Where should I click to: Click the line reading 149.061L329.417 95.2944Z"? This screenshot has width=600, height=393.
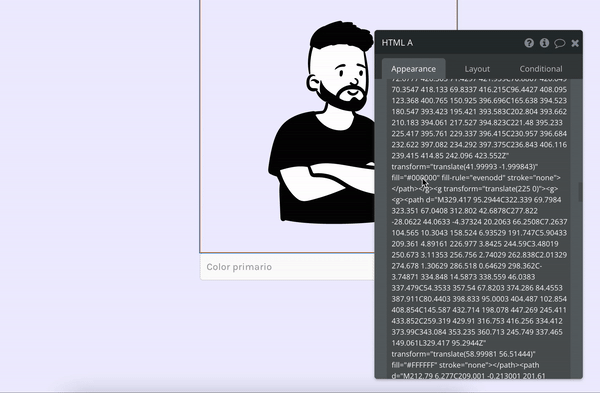coord(439,343)
